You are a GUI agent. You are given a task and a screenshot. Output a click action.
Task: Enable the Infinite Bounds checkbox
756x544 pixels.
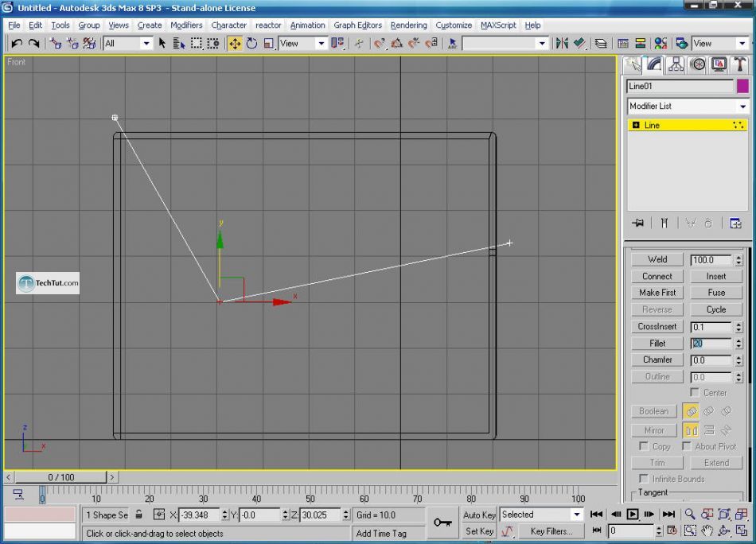coord(643,479)
